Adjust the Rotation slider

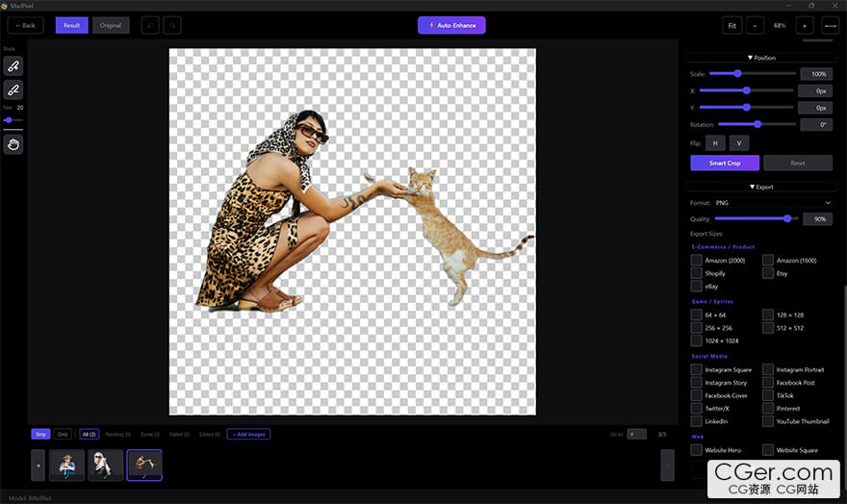pyautogui.click(x=757, y=124)
